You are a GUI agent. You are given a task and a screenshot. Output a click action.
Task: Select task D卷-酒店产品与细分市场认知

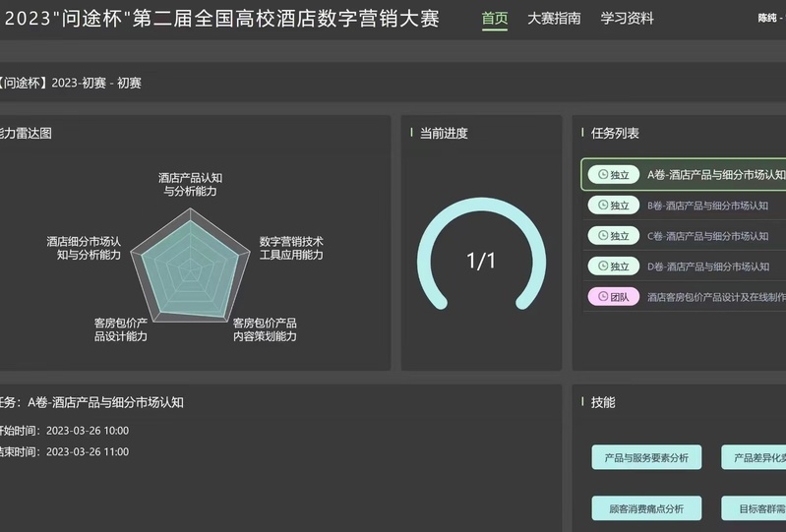pos(707,266)
